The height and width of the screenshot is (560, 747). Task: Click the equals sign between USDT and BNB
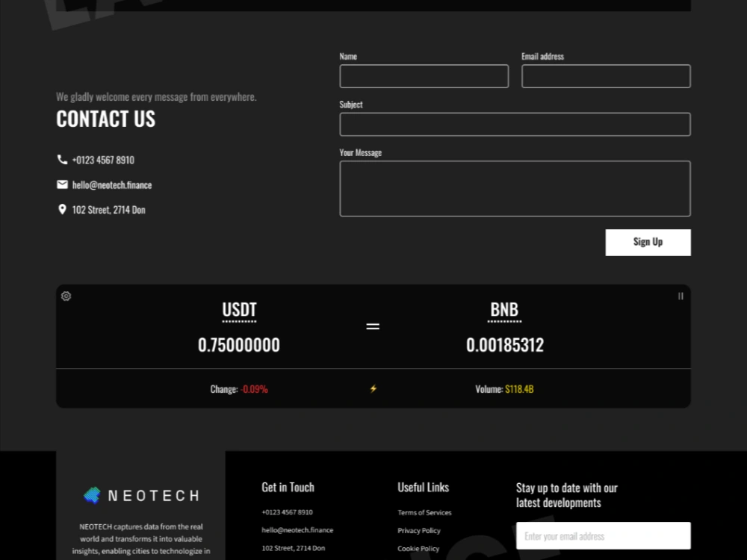coord(373,326)
